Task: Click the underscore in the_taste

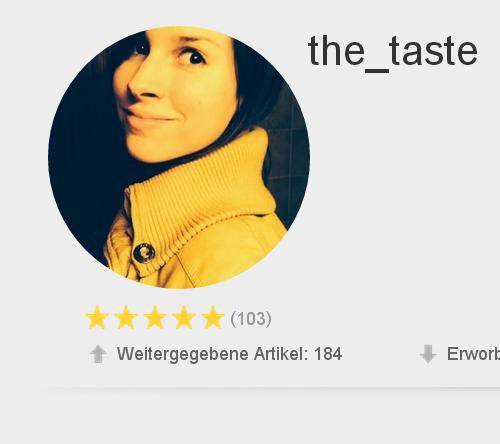Action: (x=377, y=70)
